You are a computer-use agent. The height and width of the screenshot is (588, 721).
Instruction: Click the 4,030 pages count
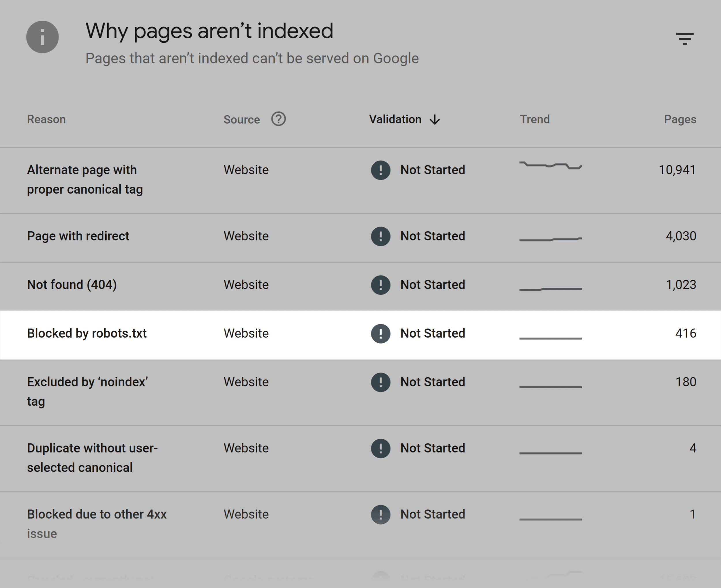tap(681, 236)
